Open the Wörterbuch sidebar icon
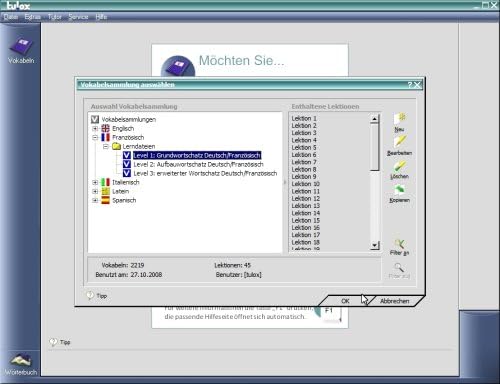 (x=21, y=360)
